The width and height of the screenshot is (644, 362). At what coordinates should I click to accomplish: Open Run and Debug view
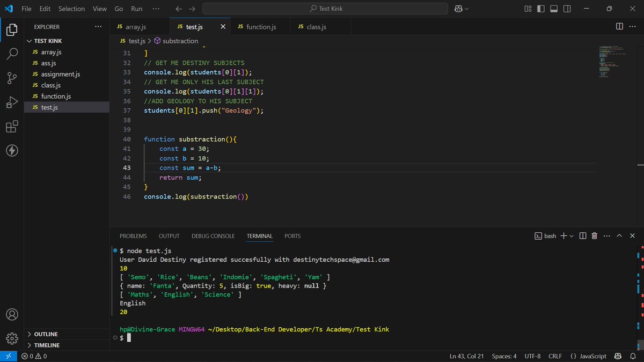[x=12, y=102]
